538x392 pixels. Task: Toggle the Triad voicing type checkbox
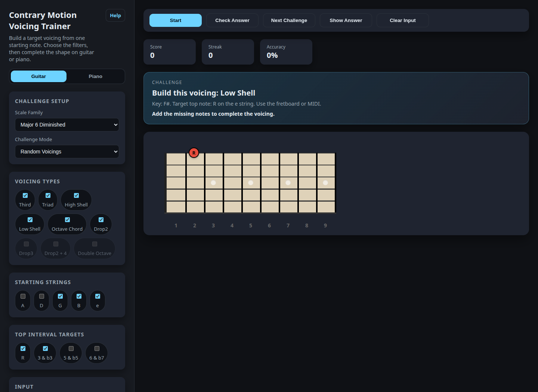point(48,195)
